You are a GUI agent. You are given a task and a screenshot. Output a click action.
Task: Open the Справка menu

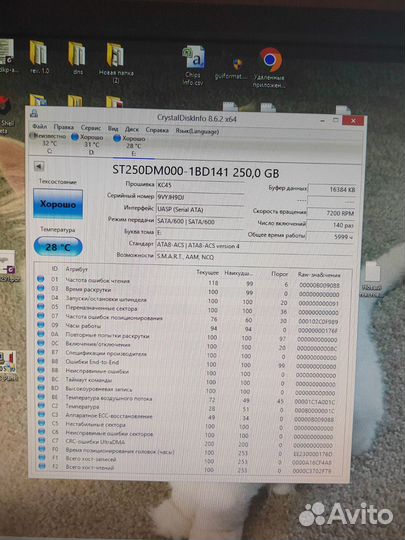(157, 130)
